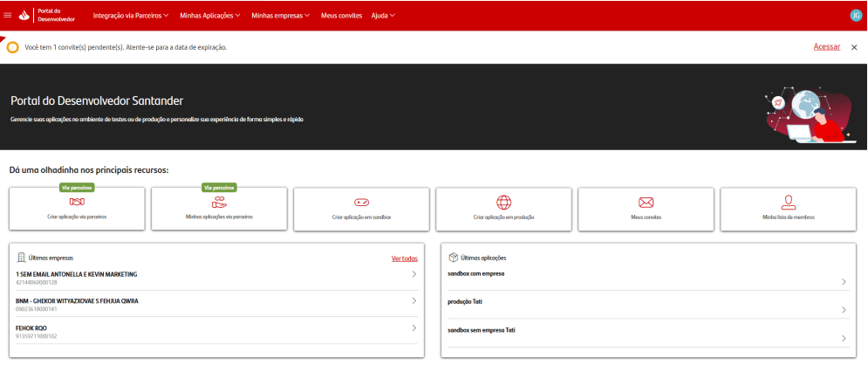Screen dimensions: 868x372
Task: Click the Minhas aplicações via parceiros hand icon
Action: 219,203
